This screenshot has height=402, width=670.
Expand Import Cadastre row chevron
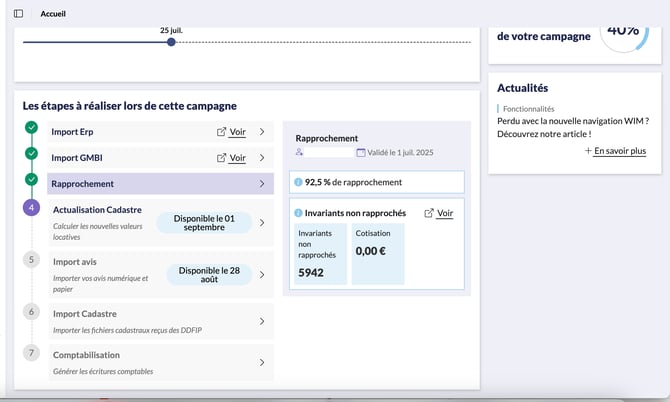262,321
